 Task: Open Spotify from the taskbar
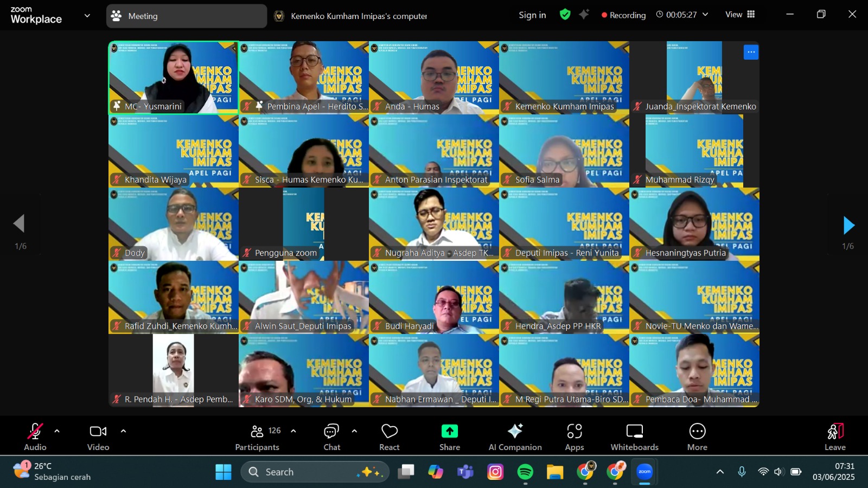click(x=525, y=472)
